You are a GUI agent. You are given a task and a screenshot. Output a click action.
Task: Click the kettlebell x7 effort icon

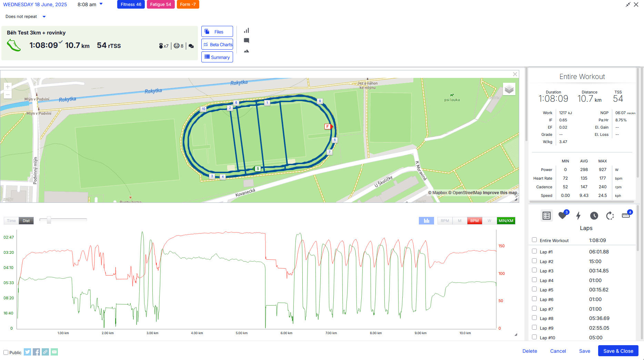(163, 46)
